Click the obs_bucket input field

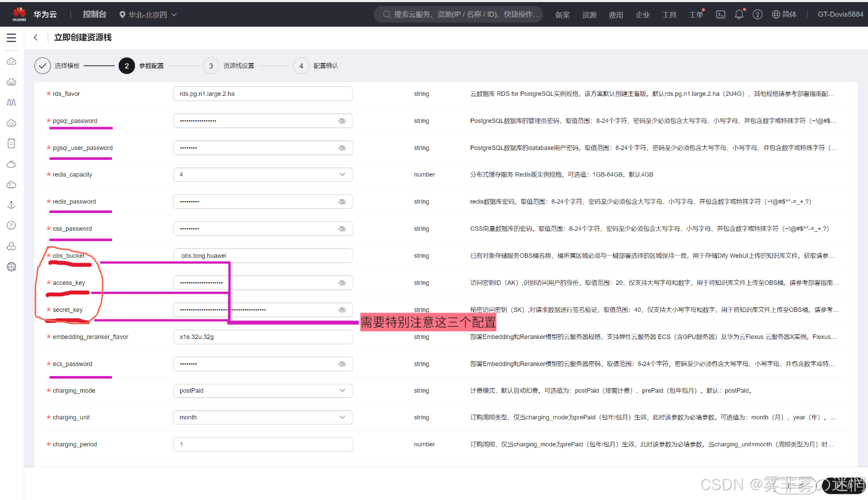(x=262, y=256)
